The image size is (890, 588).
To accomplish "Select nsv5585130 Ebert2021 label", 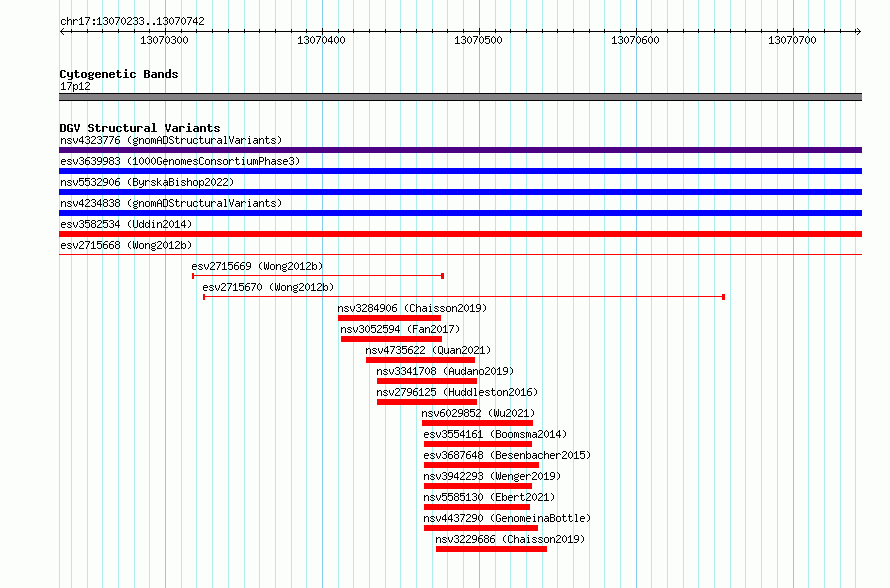I will (489, 497).
